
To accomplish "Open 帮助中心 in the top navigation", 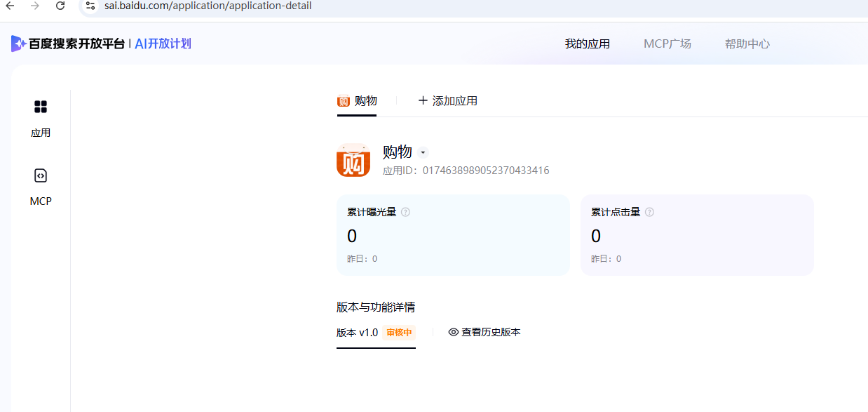I will (x=747, y=44).
